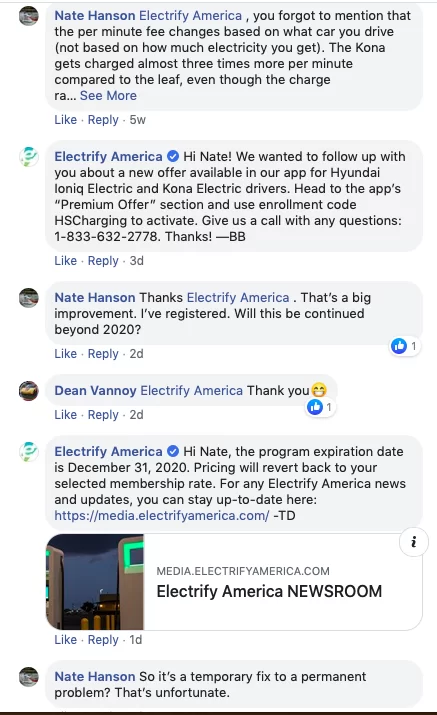This screenshot has height=715, width=437.
Task: Like Electrify America's 1d newsroom comment
Action: click(66, 640)
